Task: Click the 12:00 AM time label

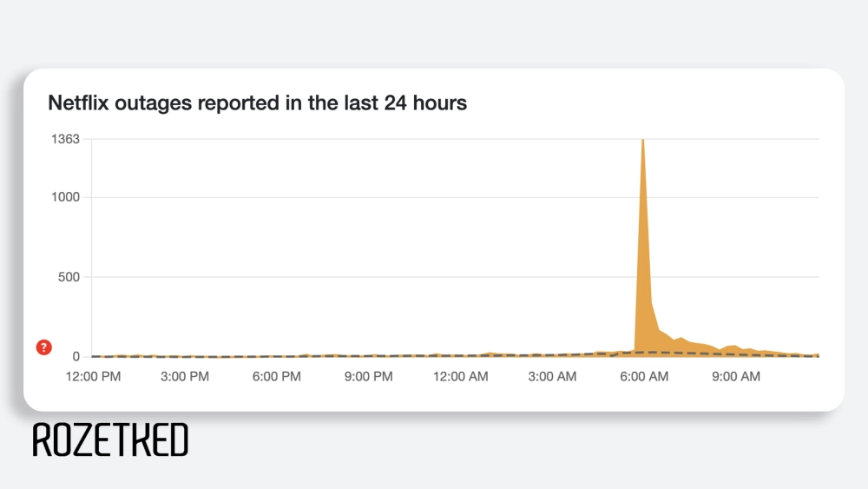Action: tap(461, 377)
